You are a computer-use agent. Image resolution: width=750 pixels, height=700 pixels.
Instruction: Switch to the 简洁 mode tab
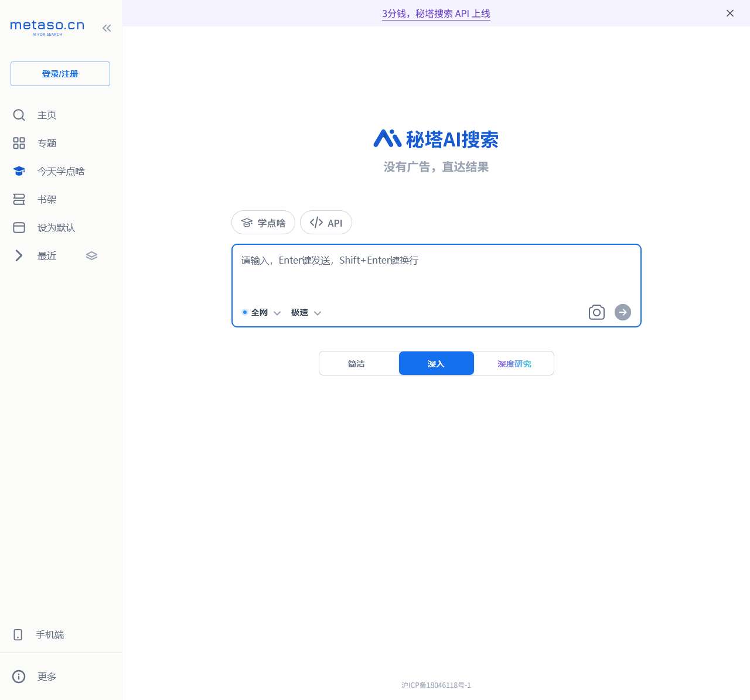pyautogui.click(x=356, y=363)
